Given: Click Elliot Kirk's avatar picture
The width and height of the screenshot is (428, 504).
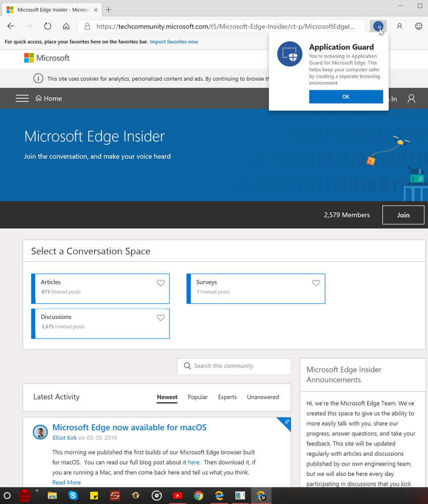Looking at the screenshot, I should (x=40, y=432).
